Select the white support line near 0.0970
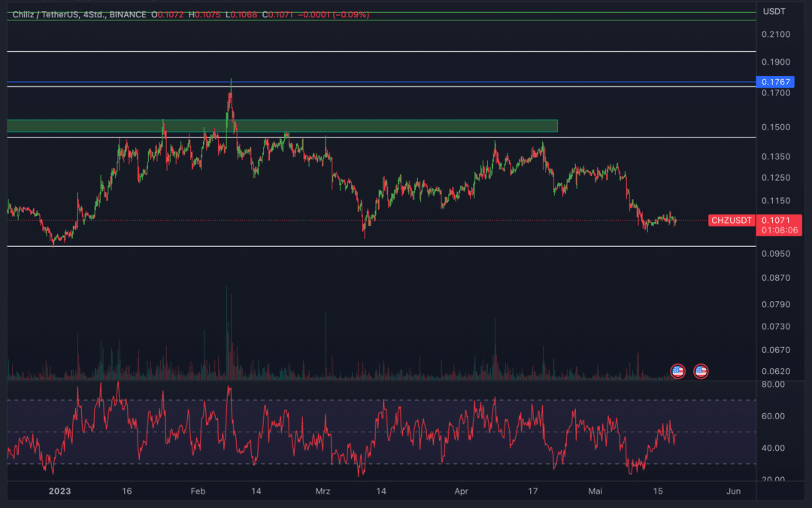The height and width of the screenshot is (508, 812). pyautogui.click(x=381, y=246)
